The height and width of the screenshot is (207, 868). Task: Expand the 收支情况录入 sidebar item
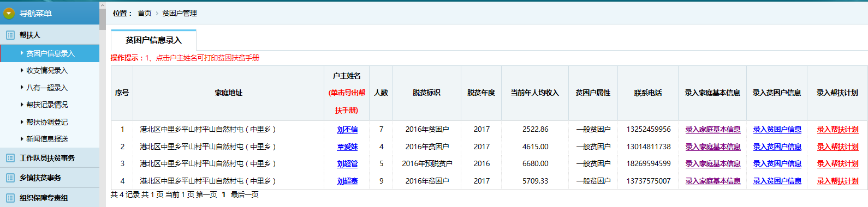(47, 70)
